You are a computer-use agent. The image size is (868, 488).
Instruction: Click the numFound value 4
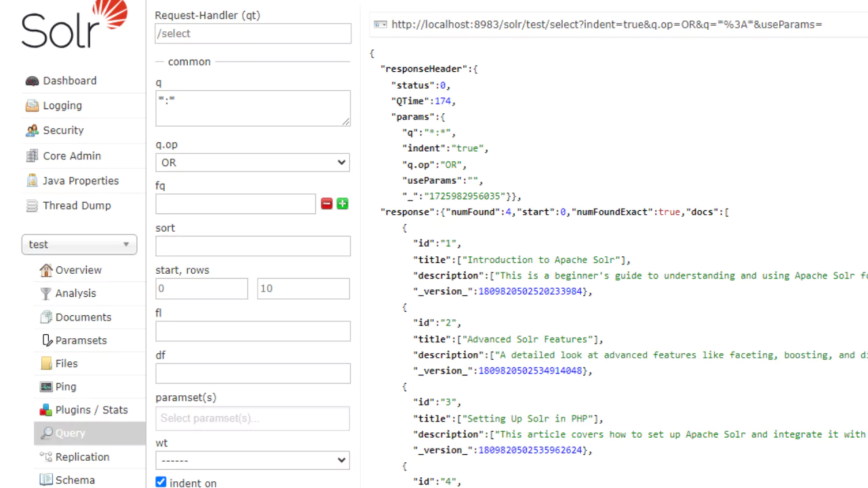coord(508,212)
